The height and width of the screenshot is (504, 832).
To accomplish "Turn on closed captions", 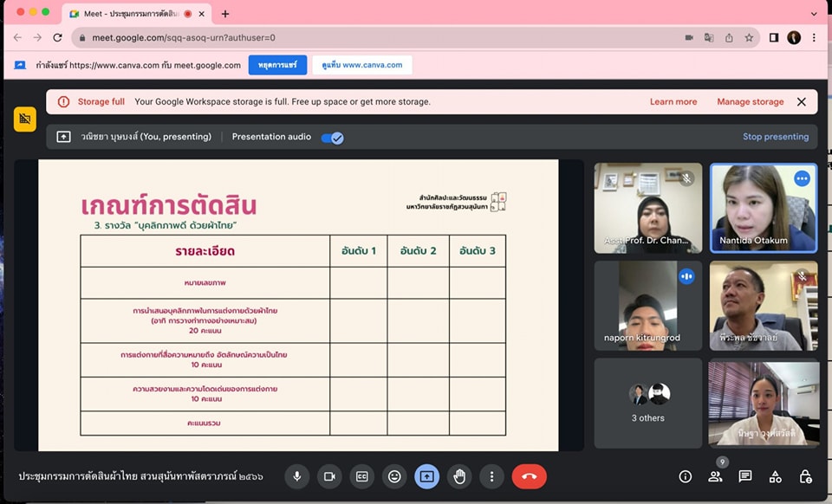I will pyautogui.click(x=362, y=476).
